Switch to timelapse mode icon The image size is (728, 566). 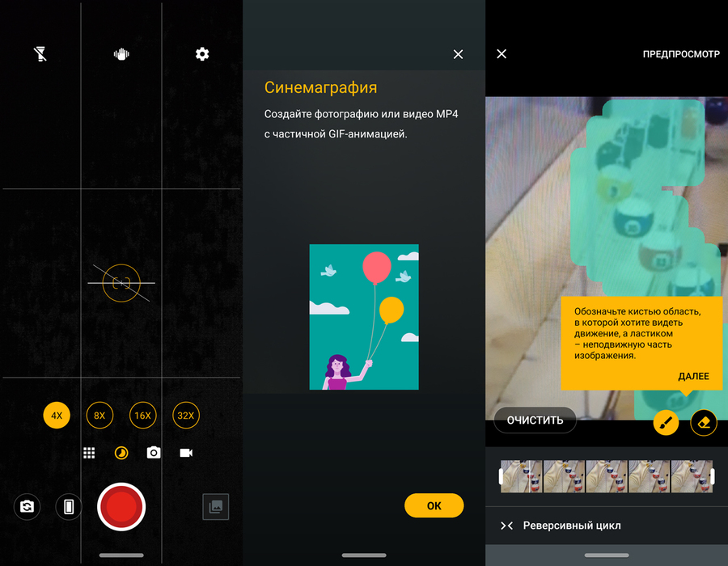(x=121, y=453)
